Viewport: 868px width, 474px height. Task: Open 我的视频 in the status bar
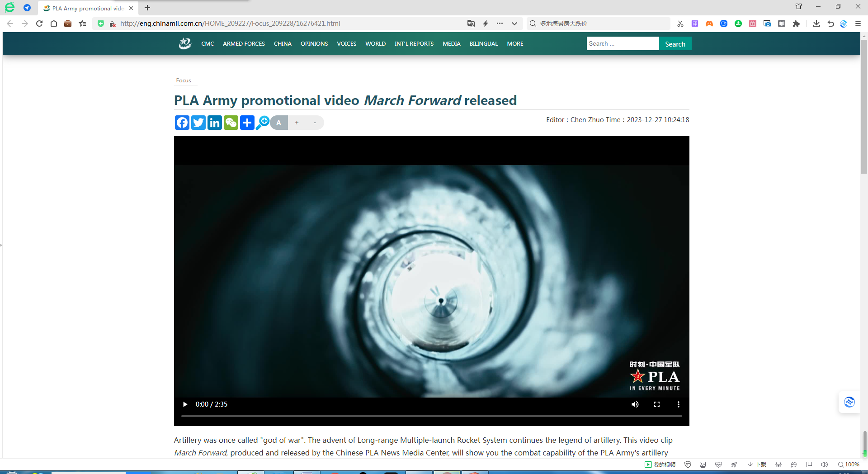(660, 465)
